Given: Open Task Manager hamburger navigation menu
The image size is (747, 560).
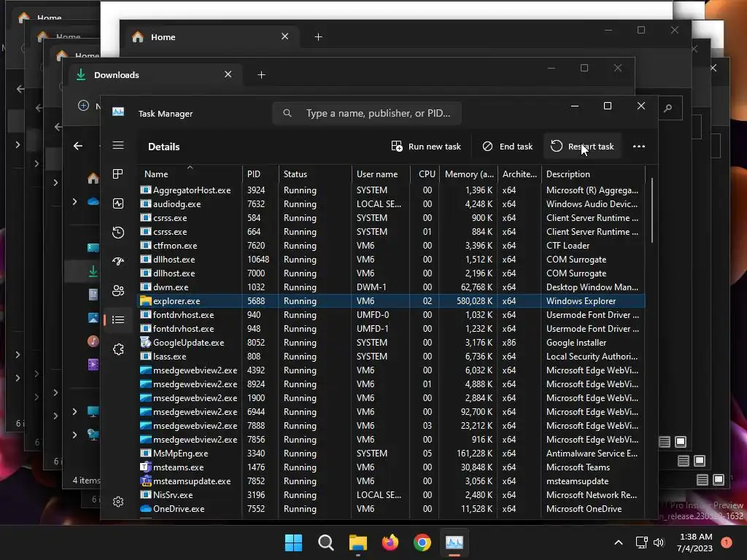Looking at the screenshot, I should pos(118,146).
